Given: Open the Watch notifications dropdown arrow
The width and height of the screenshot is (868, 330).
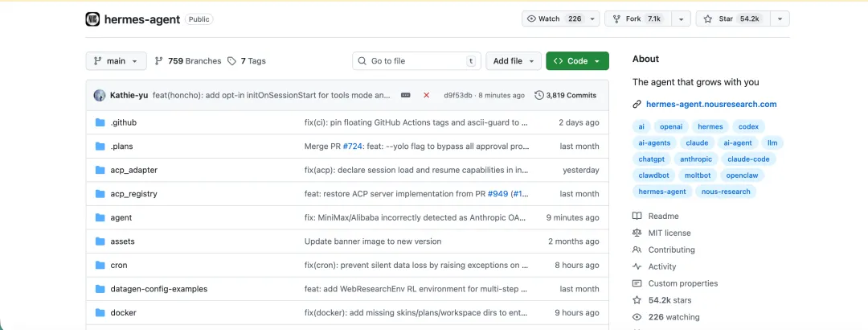Looking at the screenshot, I should (593, 19).
